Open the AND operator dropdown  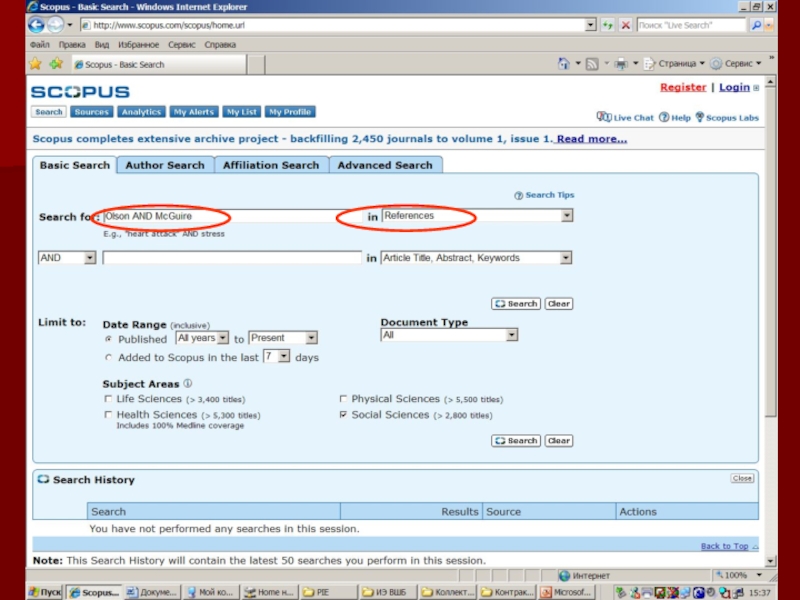tap(90, 258)
